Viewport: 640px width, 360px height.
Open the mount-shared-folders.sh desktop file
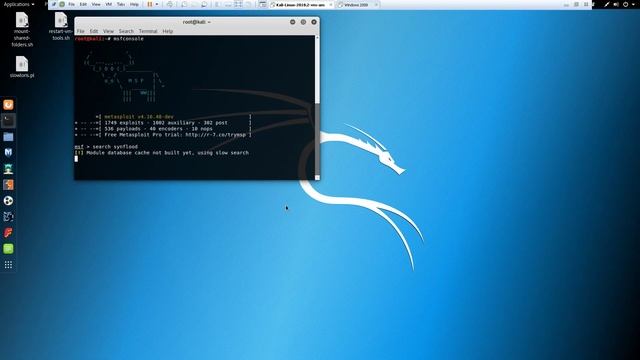point(22,30)
